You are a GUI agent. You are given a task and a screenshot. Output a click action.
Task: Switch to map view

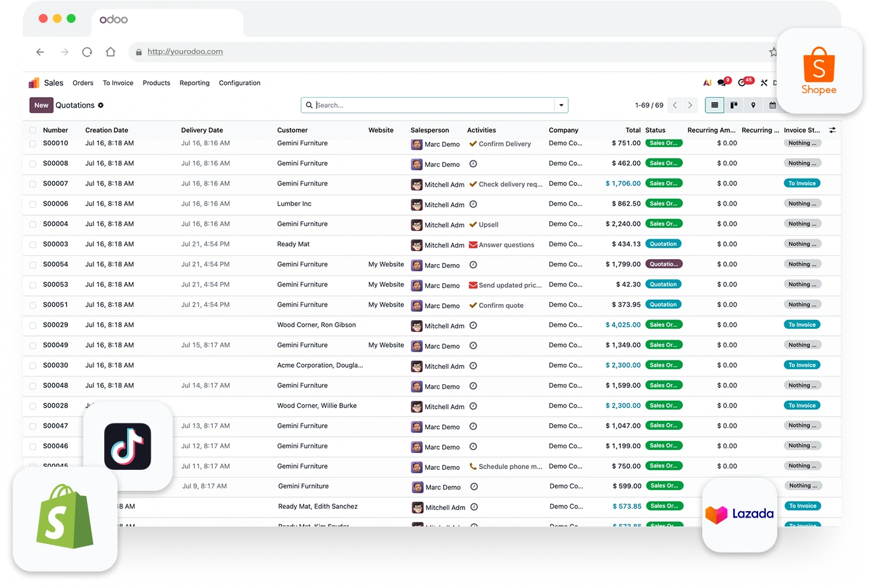[x=753, y=105]
